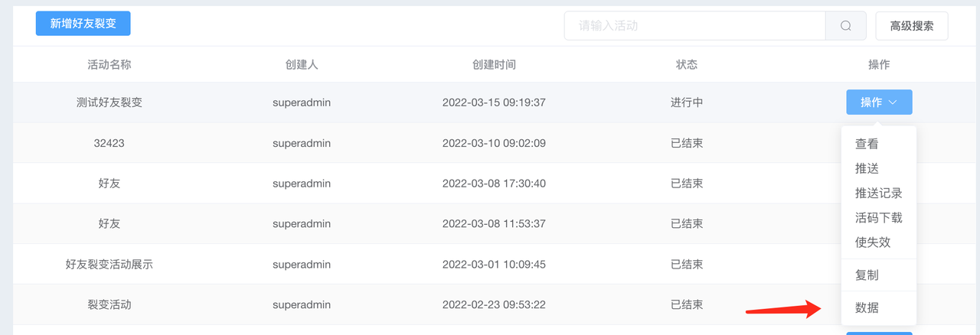The height and width of the screenshot is (335, 980).
Task: Open 推送记录 from the menu
Action: tap(879, 193)
